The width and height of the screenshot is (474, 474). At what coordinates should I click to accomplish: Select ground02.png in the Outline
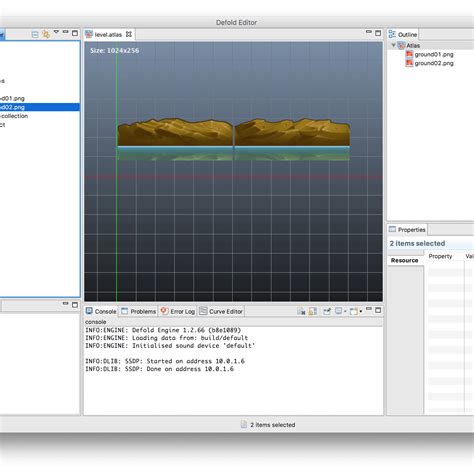pos(434,63)
